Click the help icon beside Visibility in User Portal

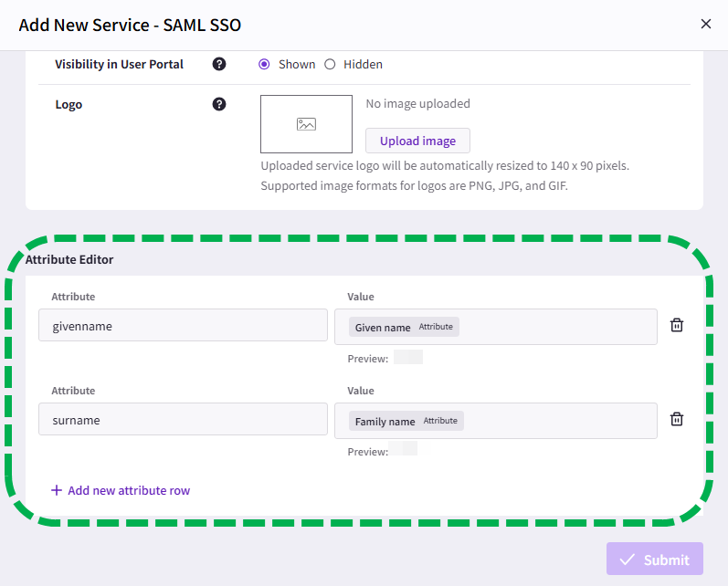pos(219,64)
